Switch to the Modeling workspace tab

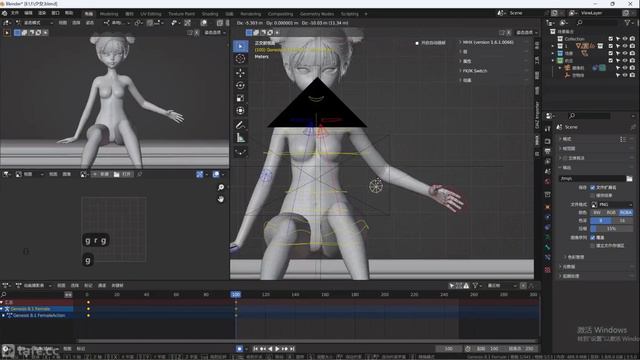[109, 14]
